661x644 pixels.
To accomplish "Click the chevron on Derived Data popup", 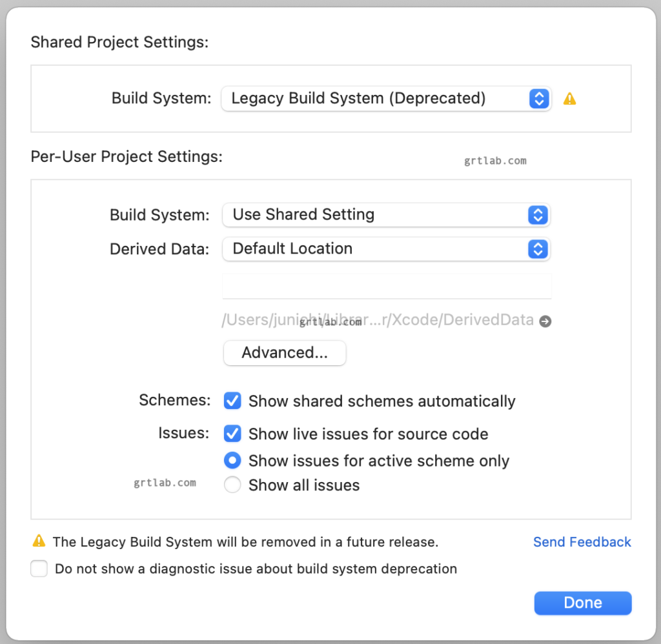I will click(x=538, y=249).
